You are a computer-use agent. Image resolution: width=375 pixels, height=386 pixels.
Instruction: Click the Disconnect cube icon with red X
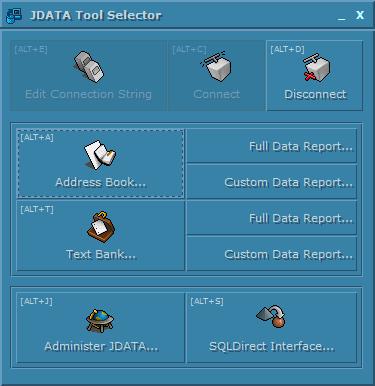(316, 67)
